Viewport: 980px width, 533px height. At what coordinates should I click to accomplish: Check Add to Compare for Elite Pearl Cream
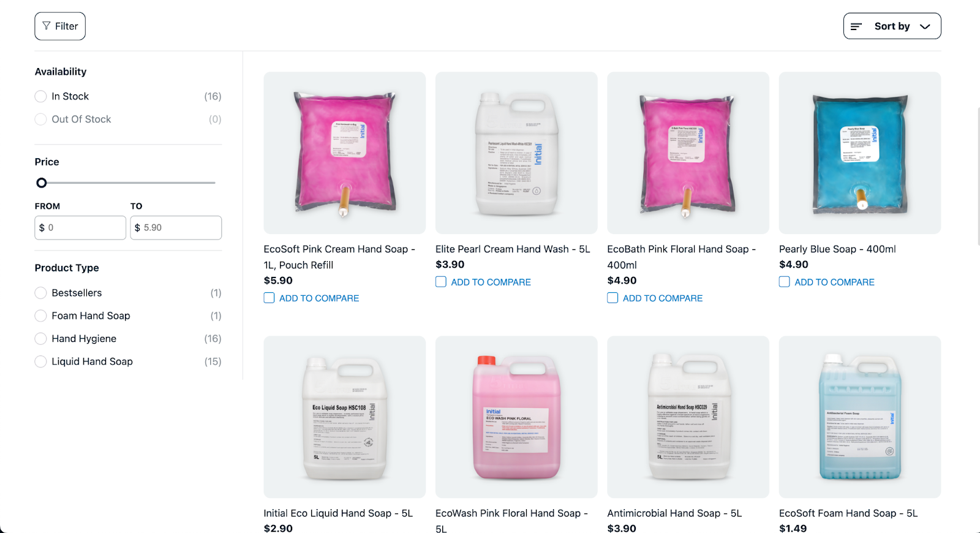441,282
